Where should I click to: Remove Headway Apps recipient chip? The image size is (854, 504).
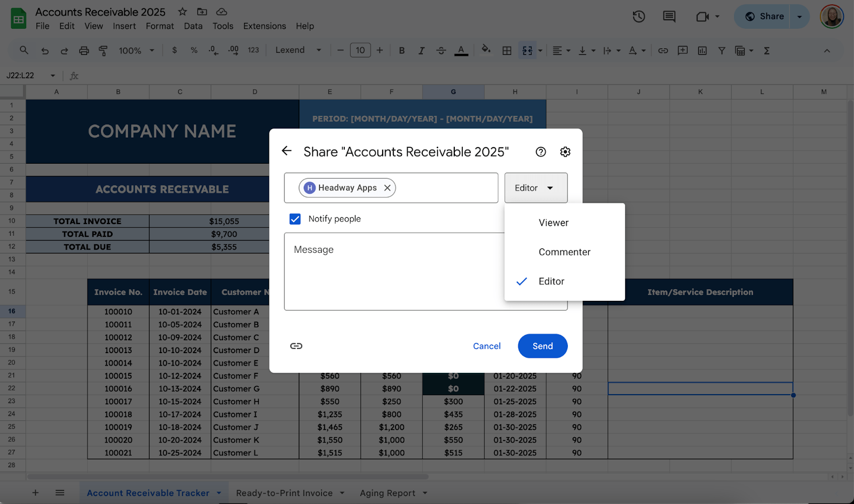coord(388,188)
